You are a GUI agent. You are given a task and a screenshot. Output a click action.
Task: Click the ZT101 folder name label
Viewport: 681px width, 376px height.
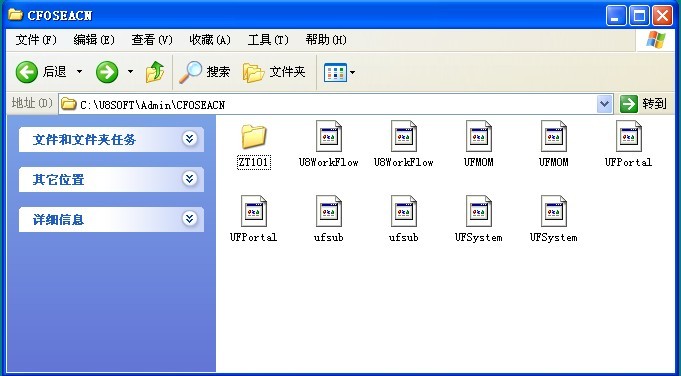pyautogui.click(x=254, y=162)
